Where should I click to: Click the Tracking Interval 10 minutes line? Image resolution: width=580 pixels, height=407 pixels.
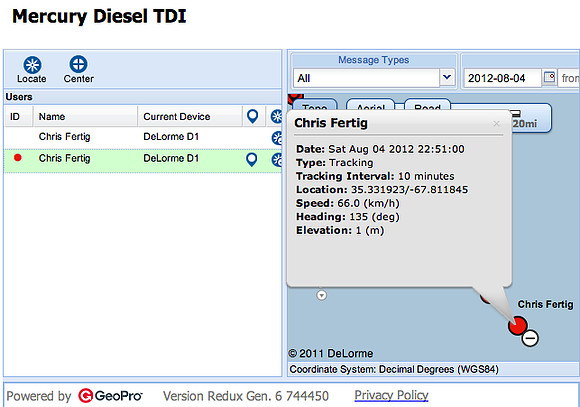click(x=375, y=176)
